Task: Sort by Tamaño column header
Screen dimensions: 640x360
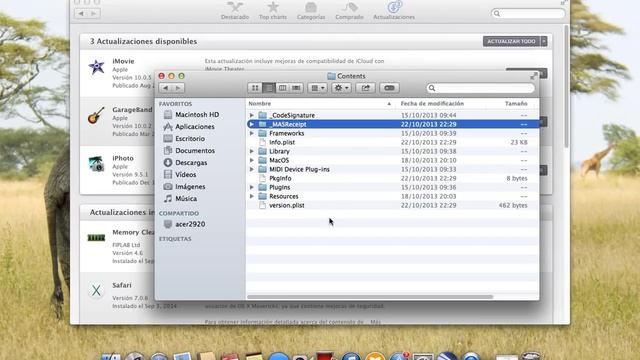Action: pos(516,104)
